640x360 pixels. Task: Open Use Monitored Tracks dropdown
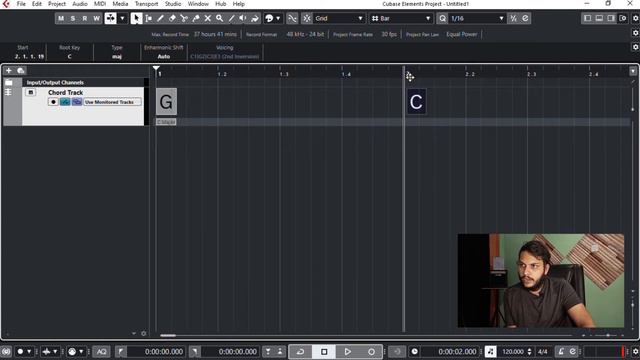pyautogui.click(x=113, y=102)
